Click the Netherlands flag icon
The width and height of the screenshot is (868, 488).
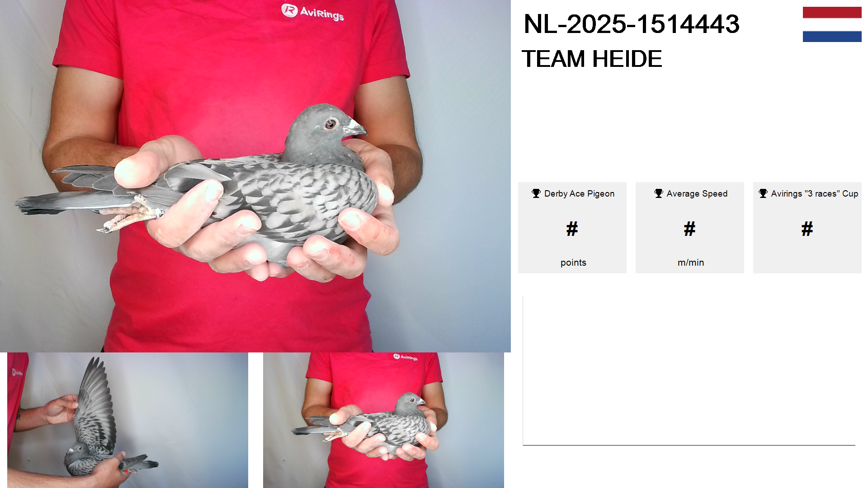coord(832,24)
